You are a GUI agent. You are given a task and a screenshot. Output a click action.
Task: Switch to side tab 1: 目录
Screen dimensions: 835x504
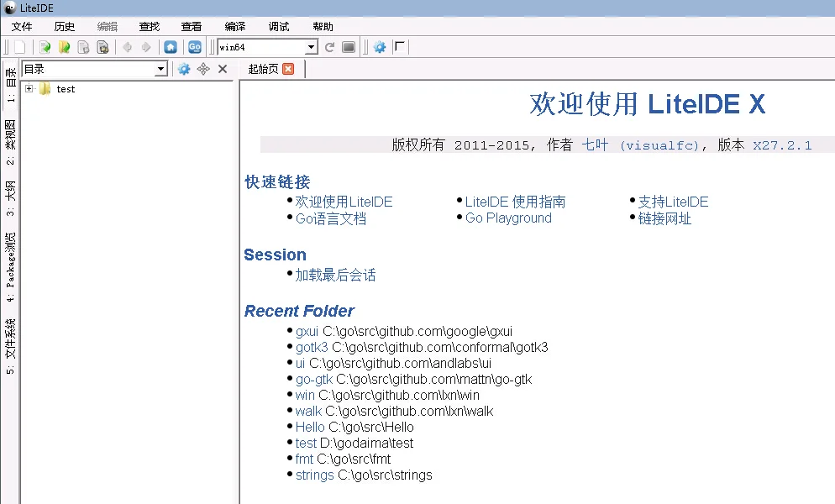coord(11,85)
